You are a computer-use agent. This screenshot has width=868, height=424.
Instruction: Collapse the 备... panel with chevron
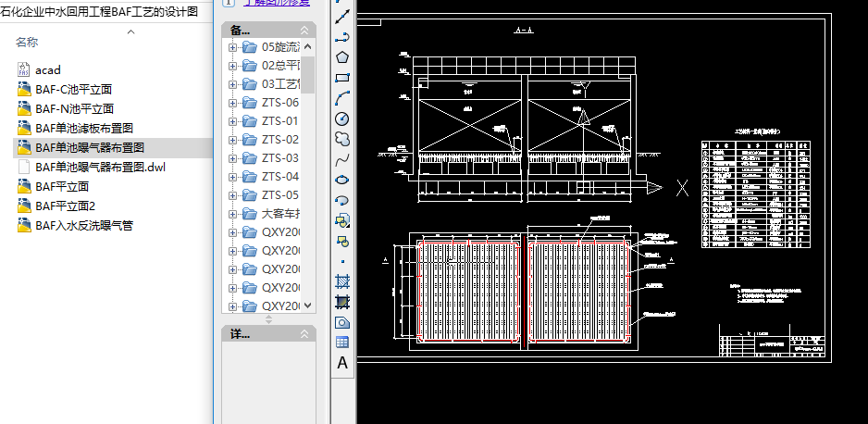(x=306, y=30)
